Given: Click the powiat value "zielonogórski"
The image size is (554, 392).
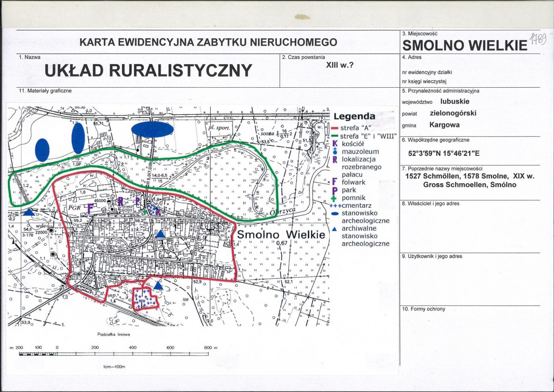Looking at the screenshot, I should coord(453,113).
